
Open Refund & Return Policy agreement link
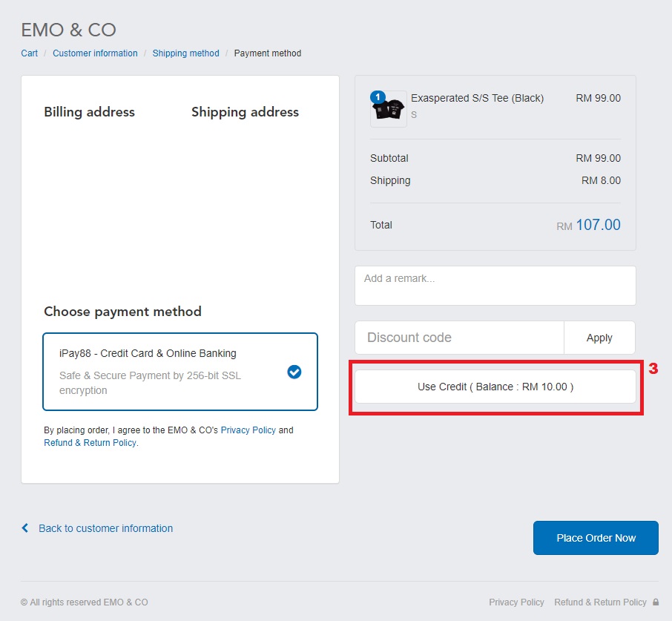coord(90,443)
